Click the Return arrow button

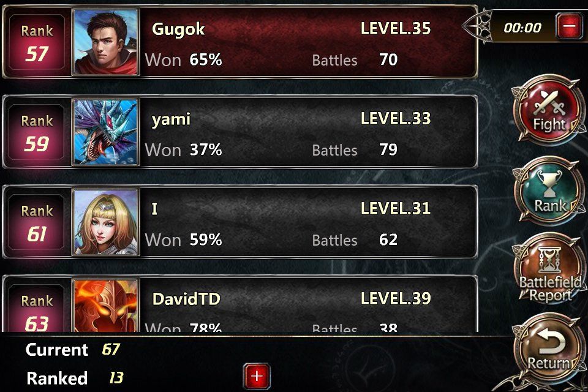pos(549,349)
